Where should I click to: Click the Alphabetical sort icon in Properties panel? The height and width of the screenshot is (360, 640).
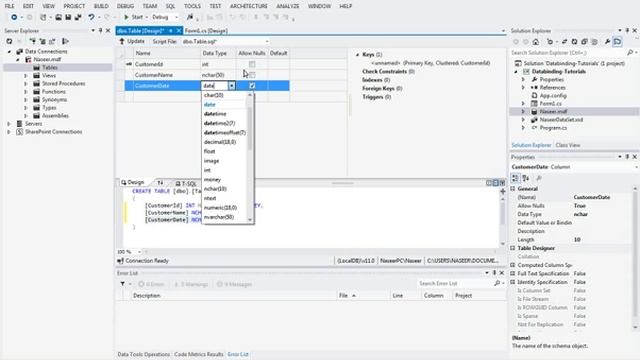526,178
